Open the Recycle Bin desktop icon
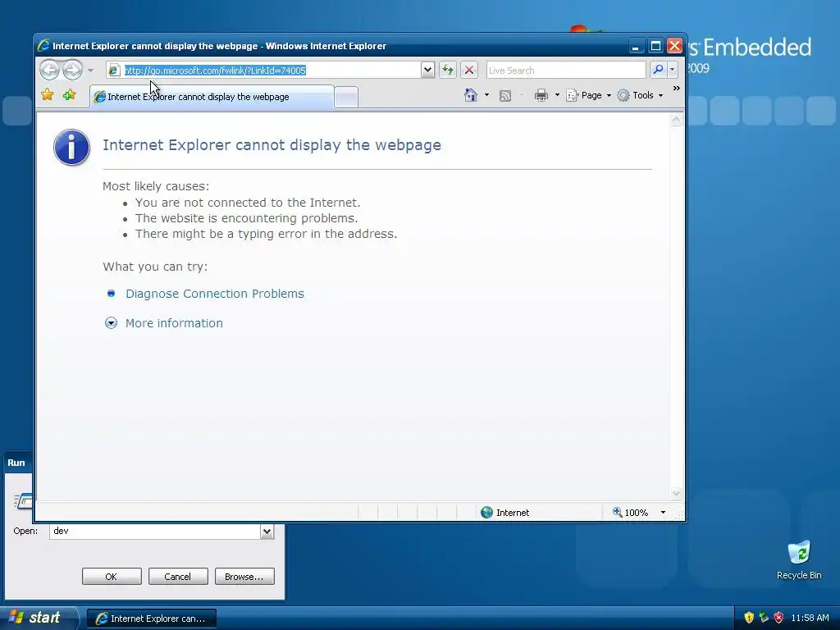Screen dimensions: 840x630 click(x=799, y=559)
